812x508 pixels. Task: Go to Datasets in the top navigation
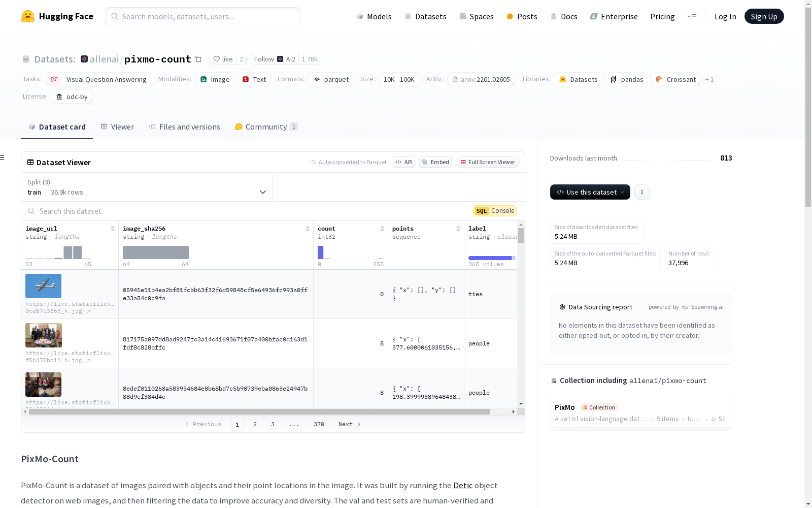pos(425,17)
